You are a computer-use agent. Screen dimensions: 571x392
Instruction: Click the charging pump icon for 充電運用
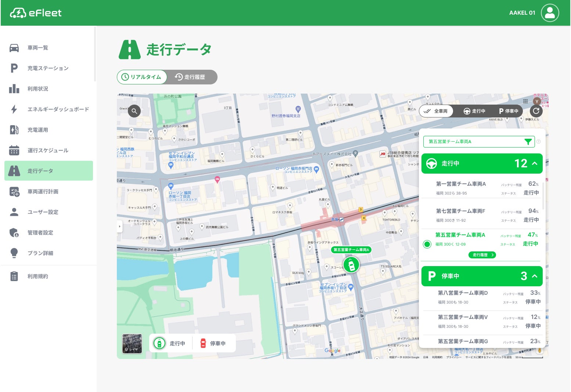(14, 130)
